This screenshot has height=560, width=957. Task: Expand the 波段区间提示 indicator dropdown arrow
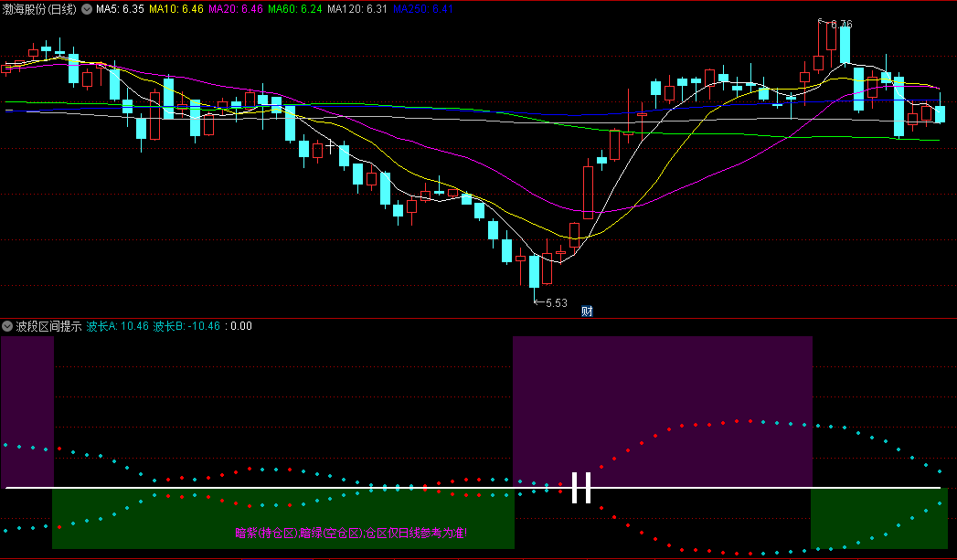click(x=7, y=326)
